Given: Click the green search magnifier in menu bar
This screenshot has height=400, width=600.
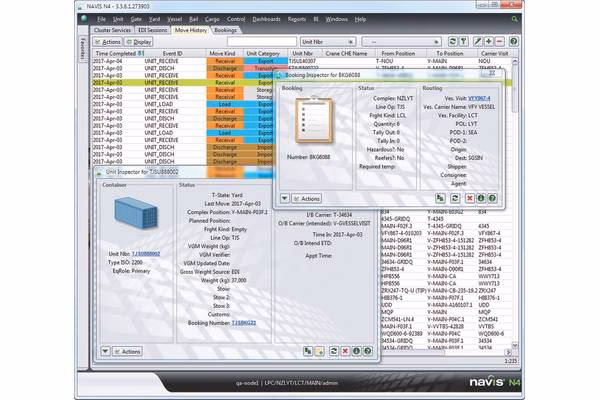Looking at the screenshot, I should pyautogui.click(x=515, y=19).
